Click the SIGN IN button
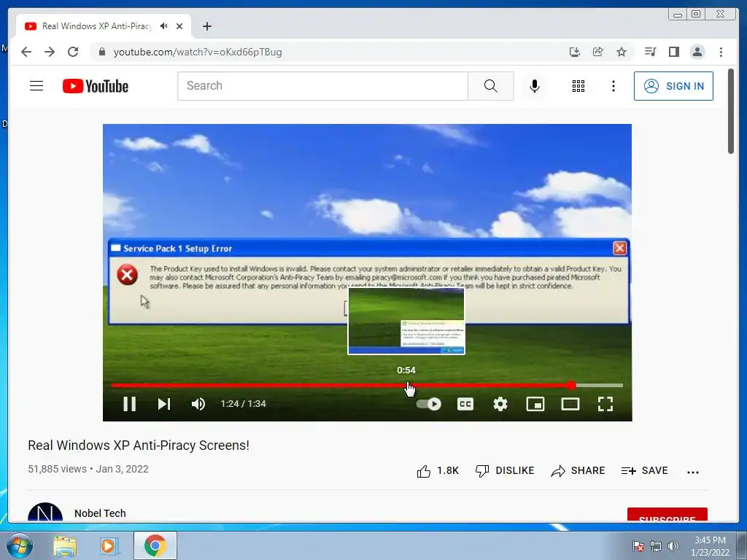The image size is (747, 560). pos(673,86)
